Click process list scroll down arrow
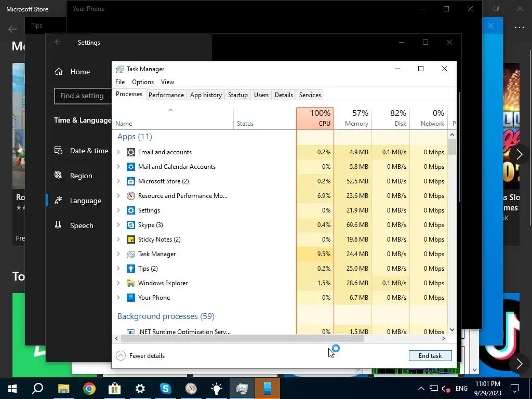532x399 pixels. [452, 330]
